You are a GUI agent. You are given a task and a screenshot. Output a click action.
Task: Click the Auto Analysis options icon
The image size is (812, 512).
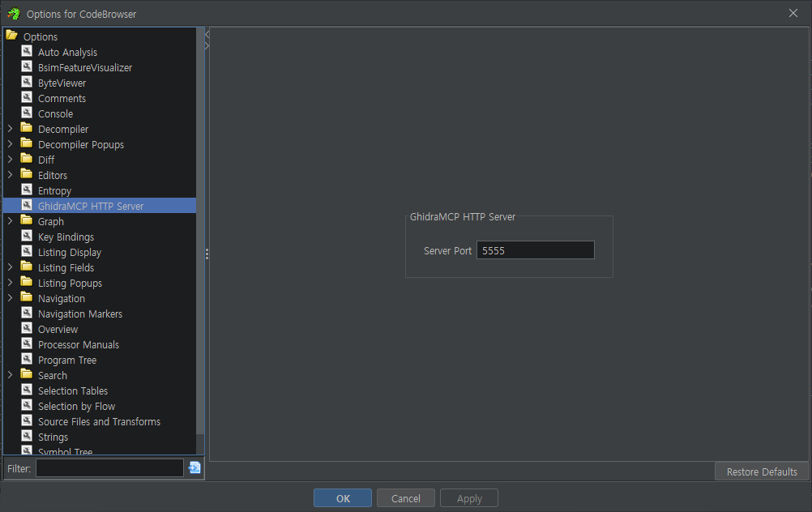click(x=27, y=51)
